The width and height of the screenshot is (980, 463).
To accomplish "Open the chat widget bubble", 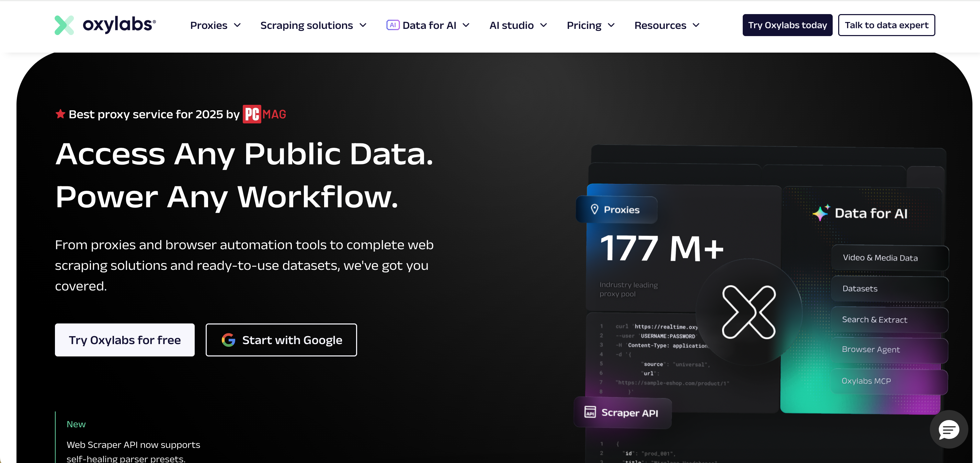I will (x=948, y=430).
